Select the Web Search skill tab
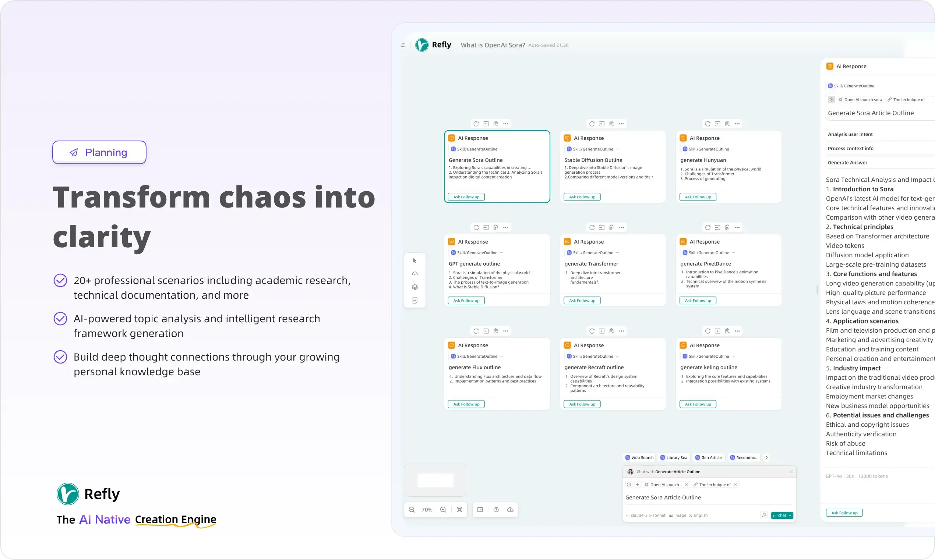The image size is (935, 560). (639, 457)
